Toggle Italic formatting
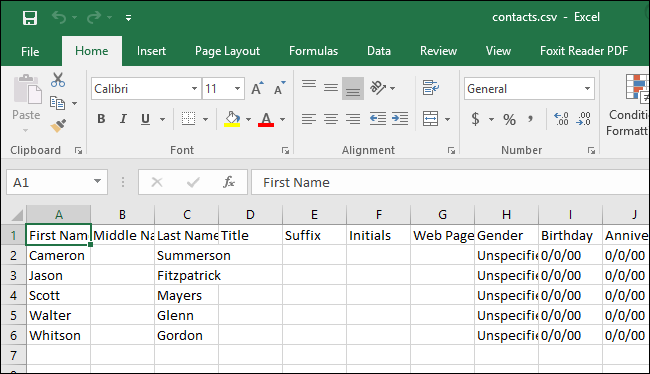The height and width of the screenshot is (374, 650). [123, 119]
